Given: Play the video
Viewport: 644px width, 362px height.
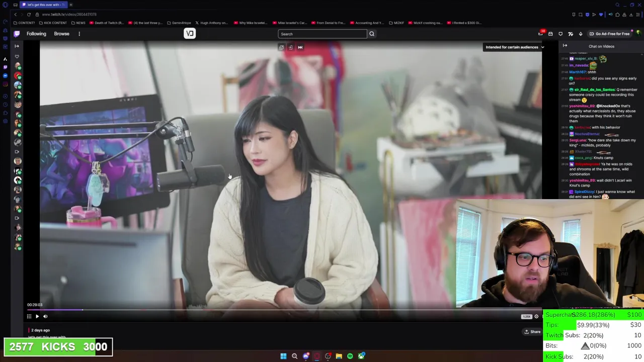Looking at the screenshot, I should click(37, 316).
